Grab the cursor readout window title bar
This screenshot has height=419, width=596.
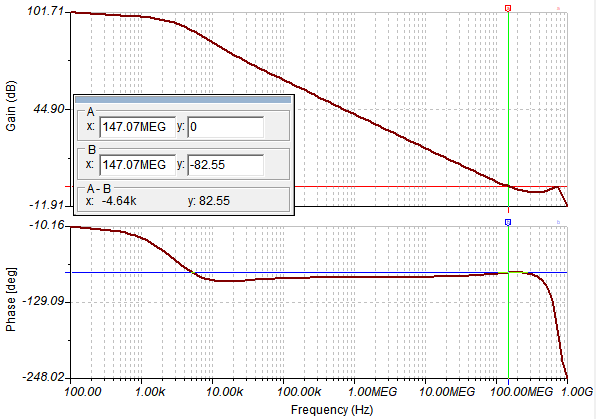(183, 100)
